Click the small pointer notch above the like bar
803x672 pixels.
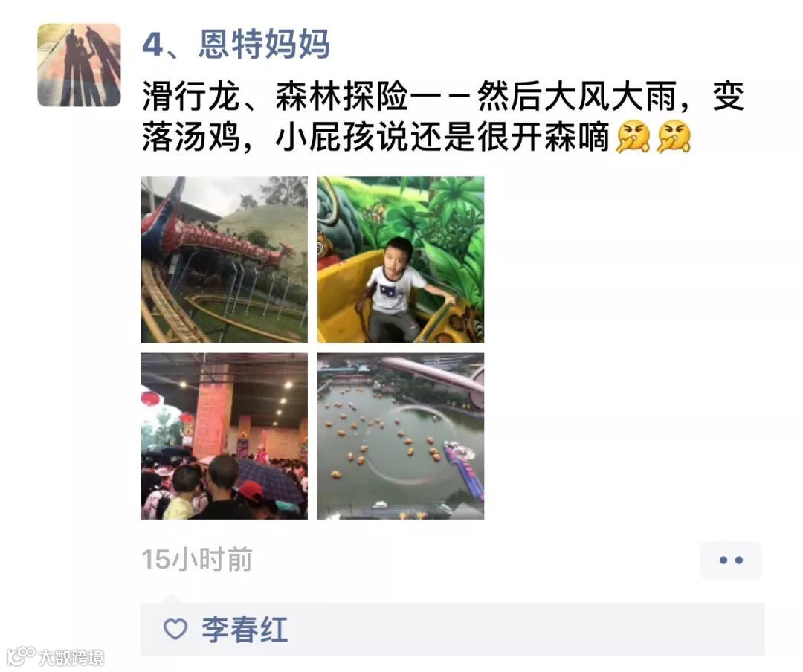(172, 598)
